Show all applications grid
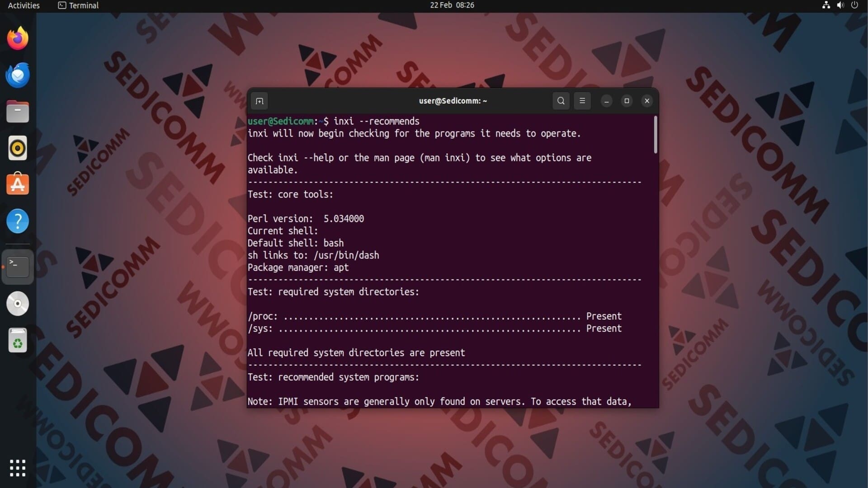The height and width of the screenshot is (488, 868). tap(18, 468)
